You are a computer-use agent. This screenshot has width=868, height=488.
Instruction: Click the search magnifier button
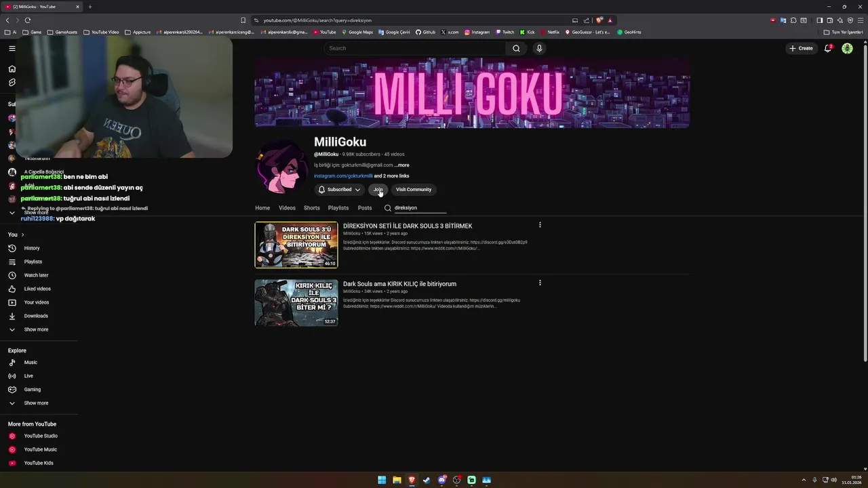[516, 48]
